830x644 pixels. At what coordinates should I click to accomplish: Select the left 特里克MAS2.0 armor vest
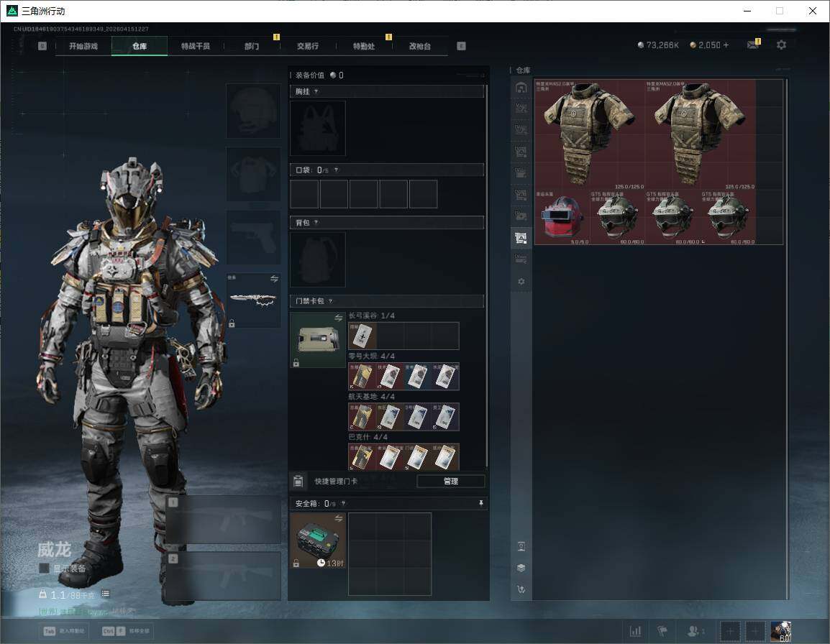[x=590, y=135]
